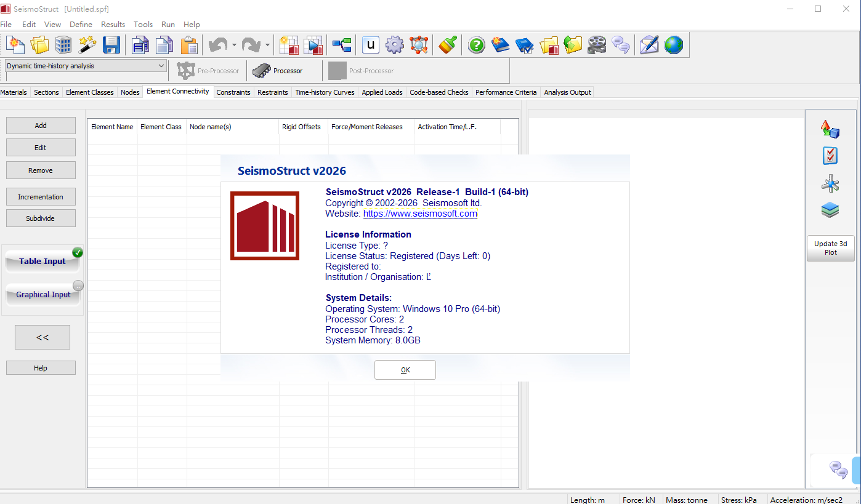Open the seismosoft.com website link

(420, 214)
